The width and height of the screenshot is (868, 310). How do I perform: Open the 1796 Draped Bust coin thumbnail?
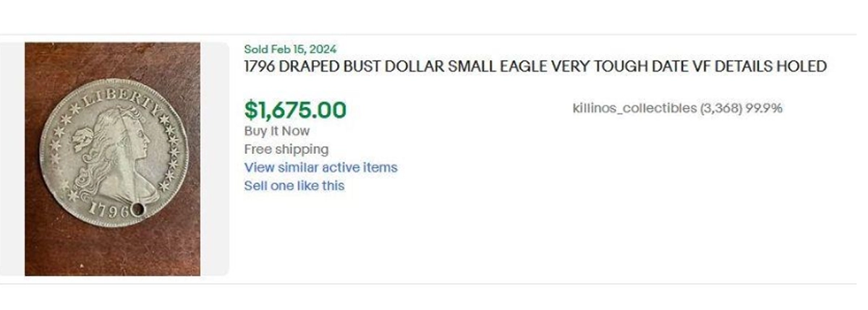click(112, 158)
